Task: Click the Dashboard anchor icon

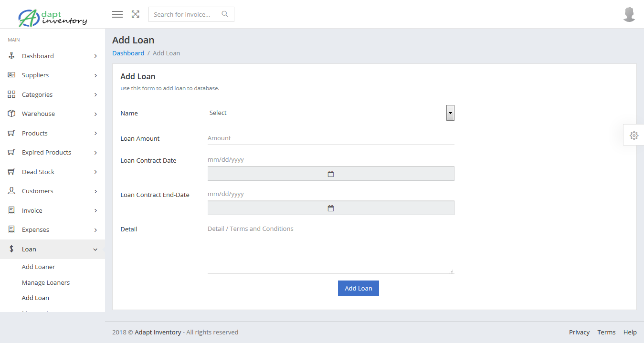Action: click(x=11, y=55)
